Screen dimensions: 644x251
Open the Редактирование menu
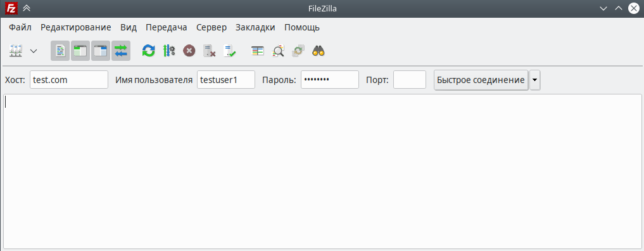[75, 27]
